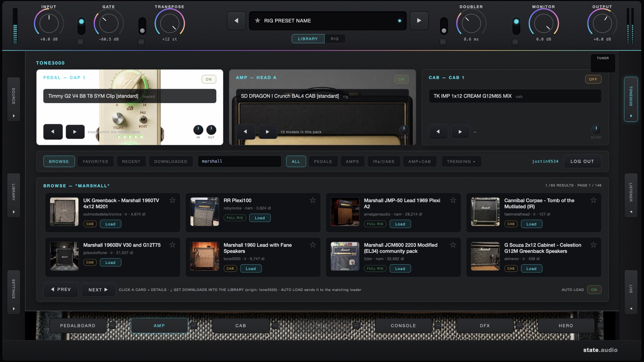644x362 pixels.
Task: Select the CONSOLE section tab
Action: coord(403,325)
